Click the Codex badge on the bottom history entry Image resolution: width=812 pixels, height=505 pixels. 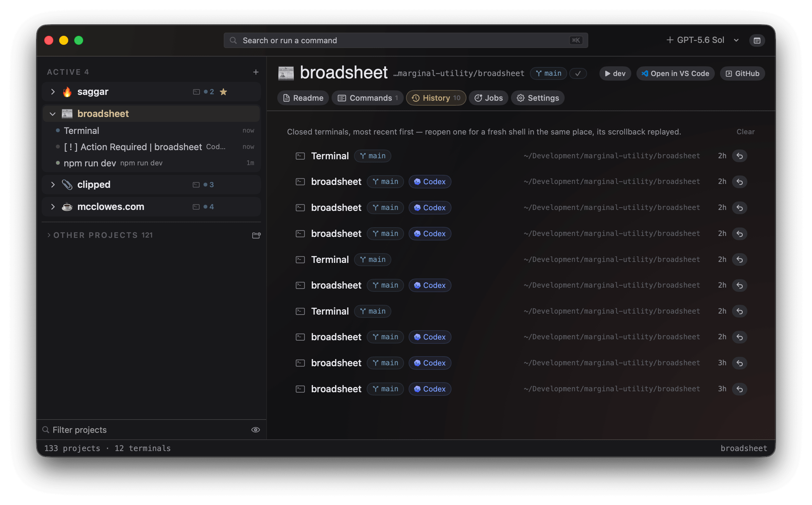point(430,389)
